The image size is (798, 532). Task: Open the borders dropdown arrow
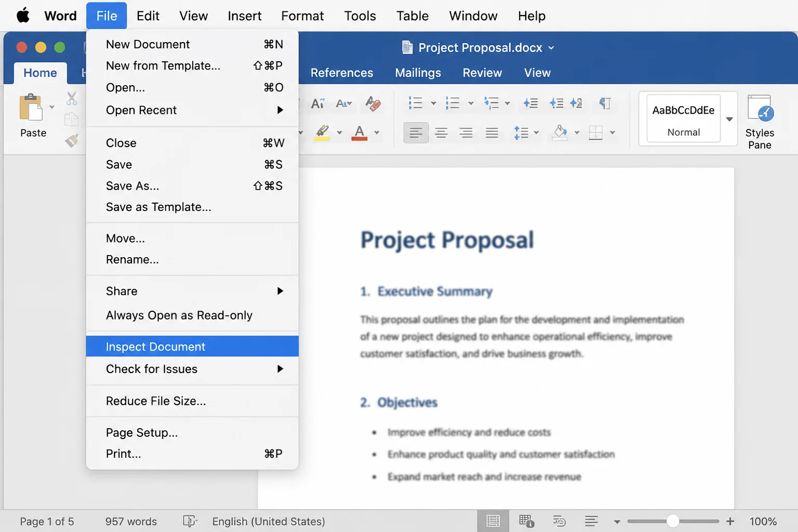(x=613, y=133)
